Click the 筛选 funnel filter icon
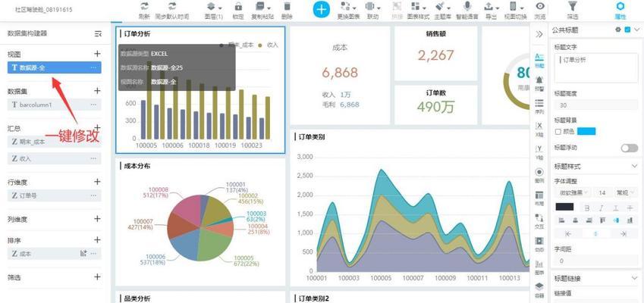Screen dimensions: 644x303 [x=572, y=7]
